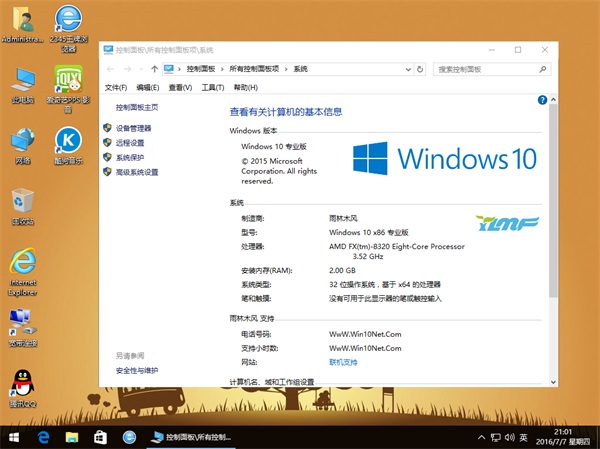Click the blue help question mark icon
Image resolution: width=600 pixels, height=449 pixels.
pyautogui.click(x=542, y=101)
